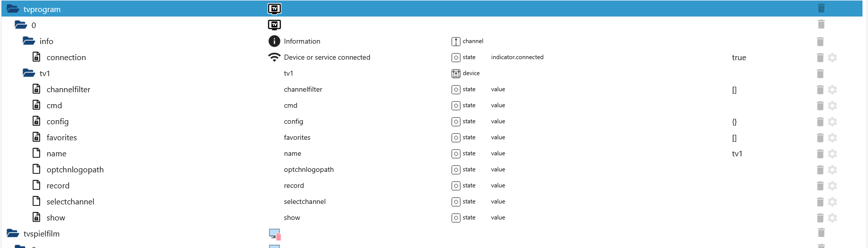This screenshot has height=248, width=868.
Task: Open the gear settings for show state
Action: pos(832,218)
